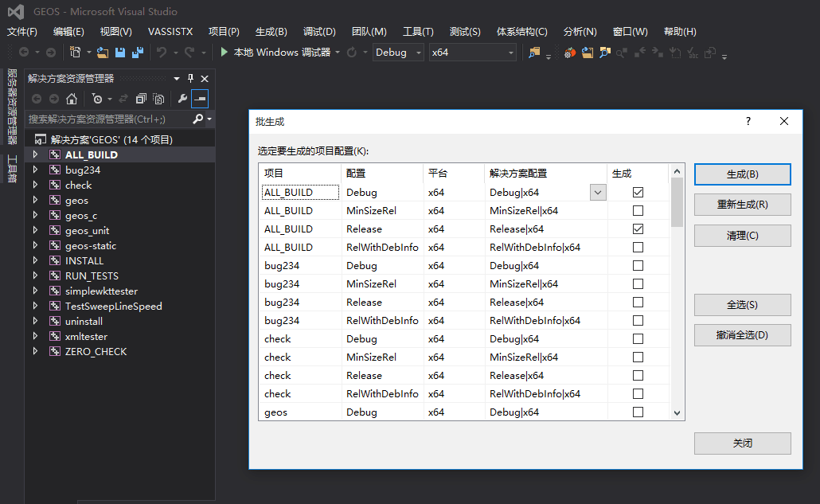Click the undo arrow icon
Viewport: 820px width, 504px height.
point(162,53)
